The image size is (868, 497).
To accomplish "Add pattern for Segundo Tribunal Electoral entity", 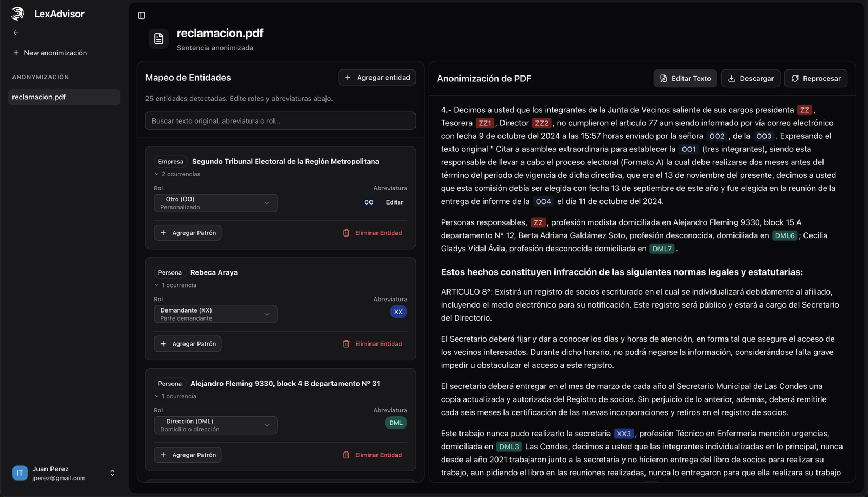I will (x=188, y=233).
